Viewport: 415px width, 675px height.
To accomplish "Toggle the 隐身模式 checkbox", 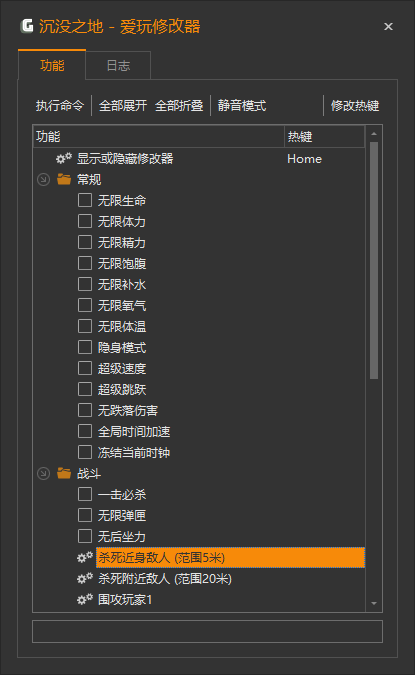I will (x=85, y=347).
